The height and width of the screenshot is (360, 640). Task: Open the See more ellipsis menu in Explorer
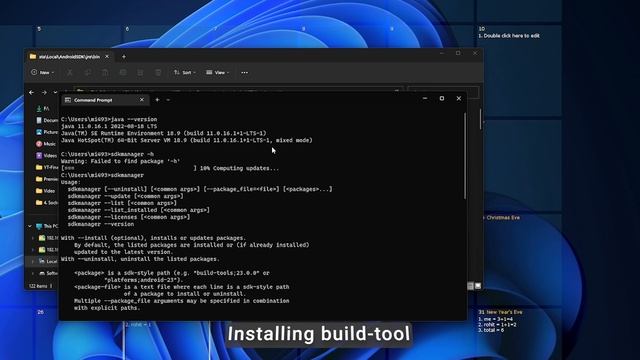click(x=244, y=73)
